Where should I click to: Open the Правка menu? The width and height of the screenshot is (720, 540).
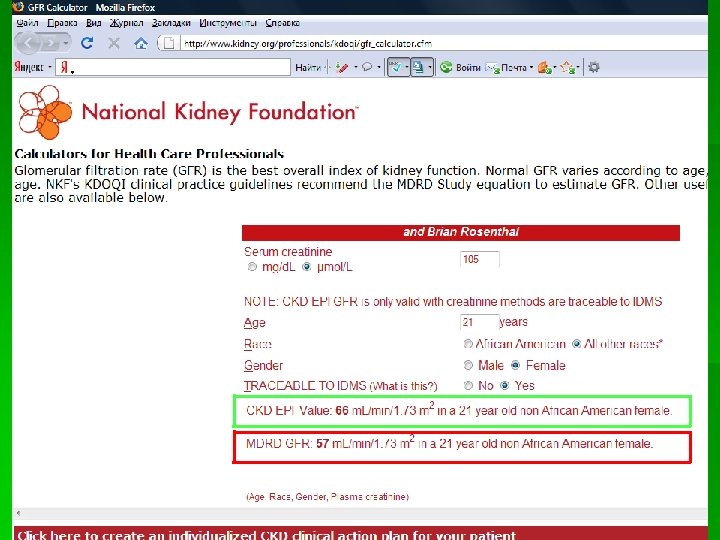[62, 22]
